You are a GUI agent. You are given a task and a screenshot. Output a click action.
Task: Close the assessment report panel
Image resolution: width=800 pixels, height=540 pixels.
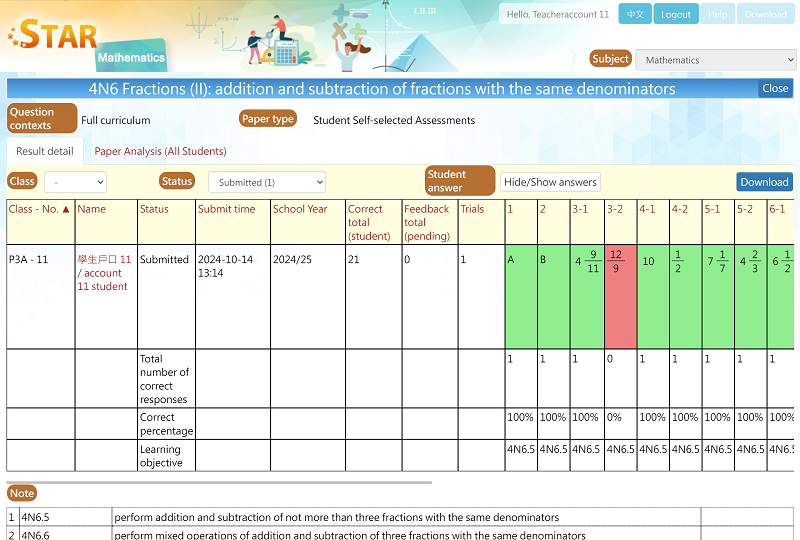[775, 88]
